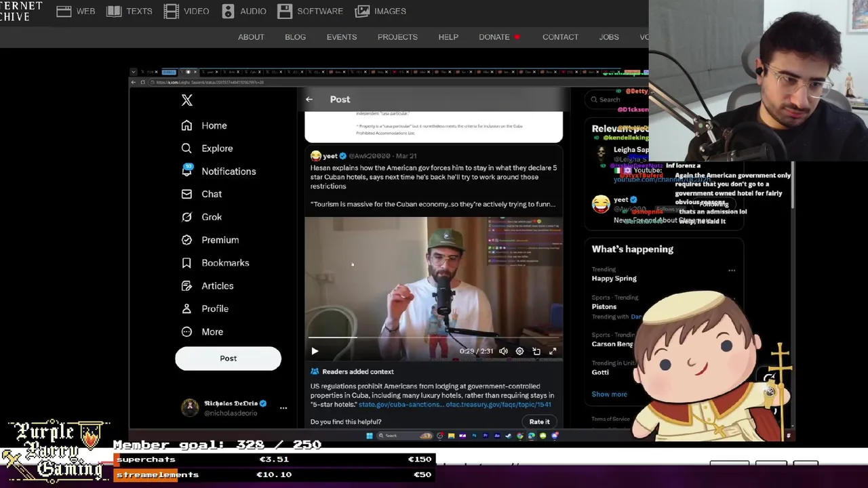Screen dimensions: 868x488
Task: Click the white Post button
Action: pos(228,359)
